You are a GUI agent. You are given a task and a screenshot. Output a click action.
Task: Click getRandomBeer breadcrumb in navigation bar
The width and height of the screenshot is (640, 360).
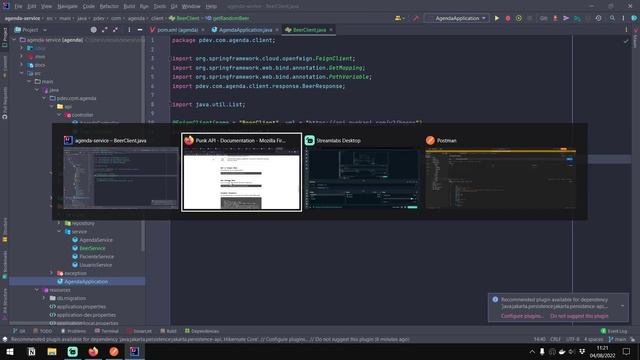[x=227, y=18]
